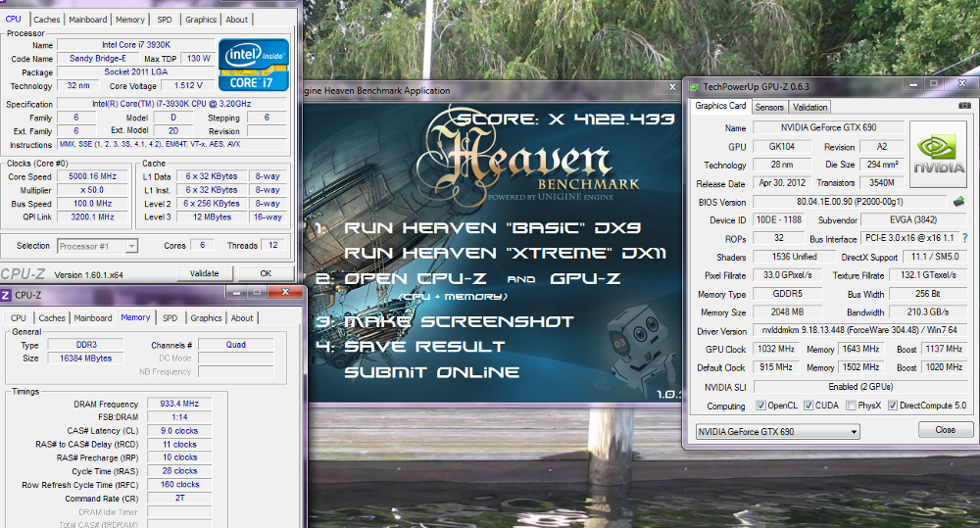Open Mainboard tab in lower CPU-Z window

pos(93,318)
